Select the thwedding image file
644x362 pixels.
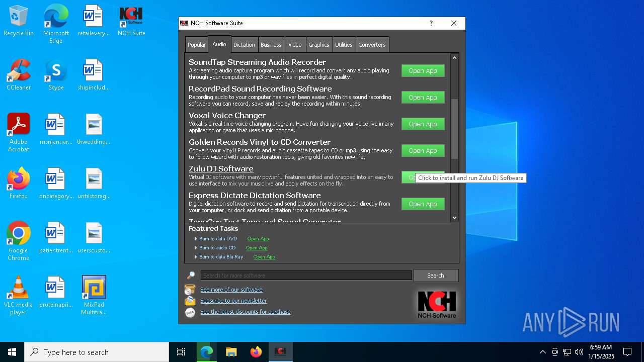pyautogui.click(x=94, y=130)
